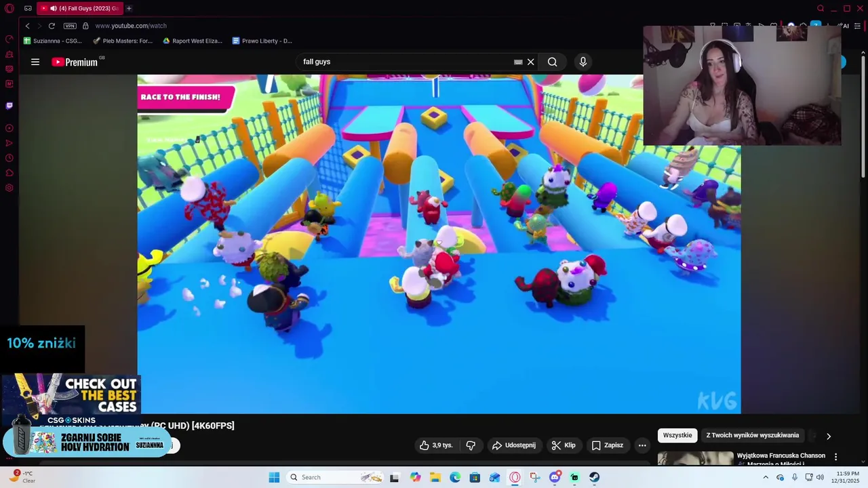
Task: Submit YouTube search with magnifier button
Action: 553,62
